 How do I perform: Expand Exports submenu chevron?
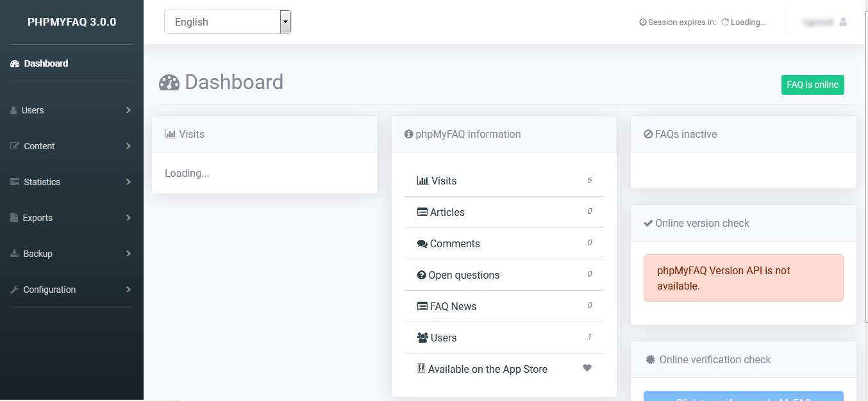click(x=128, y=218)
